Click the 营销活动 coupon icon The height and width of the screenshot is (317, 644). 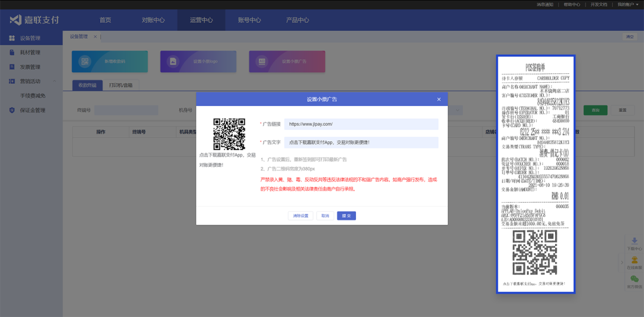click(12, 81)
